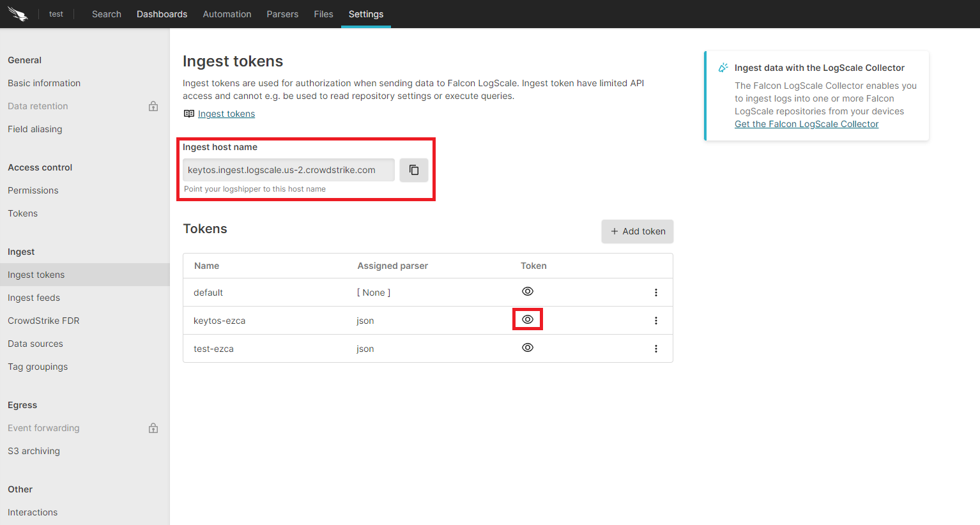Click the Assigned parser column header
980x525 pixels.
click(x=393, y=266)
